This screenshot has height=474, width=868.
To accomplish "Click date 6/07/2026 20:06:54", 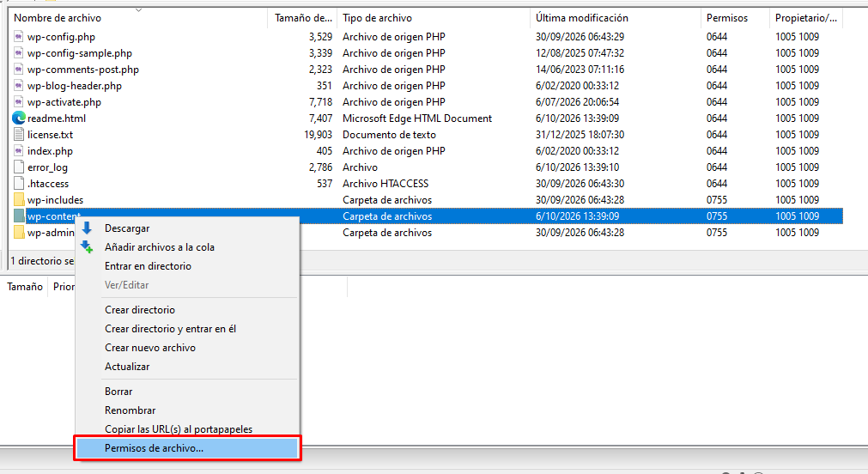I will pos(577,102).
